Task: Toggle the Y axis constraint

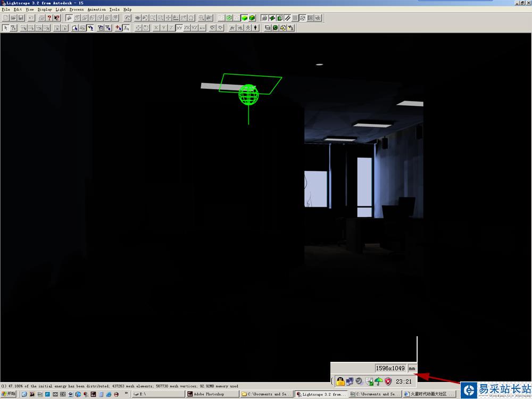Action: coord(164,28)
